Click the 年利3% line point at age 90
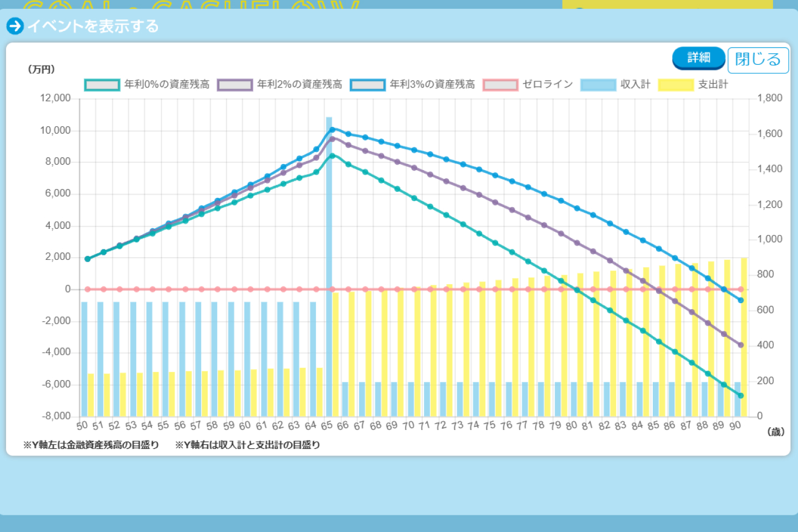 [x=740, y=300]
